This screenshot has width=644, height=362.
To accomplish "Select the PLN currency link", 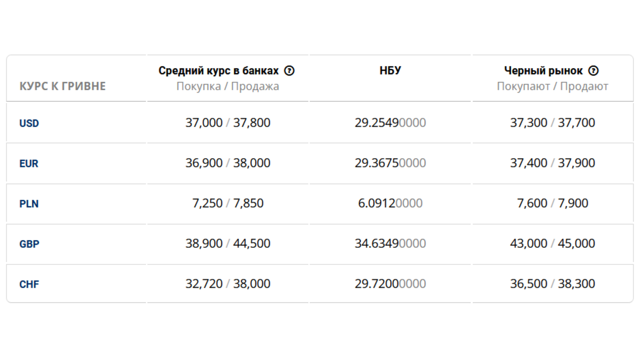I will click(29, 204).
